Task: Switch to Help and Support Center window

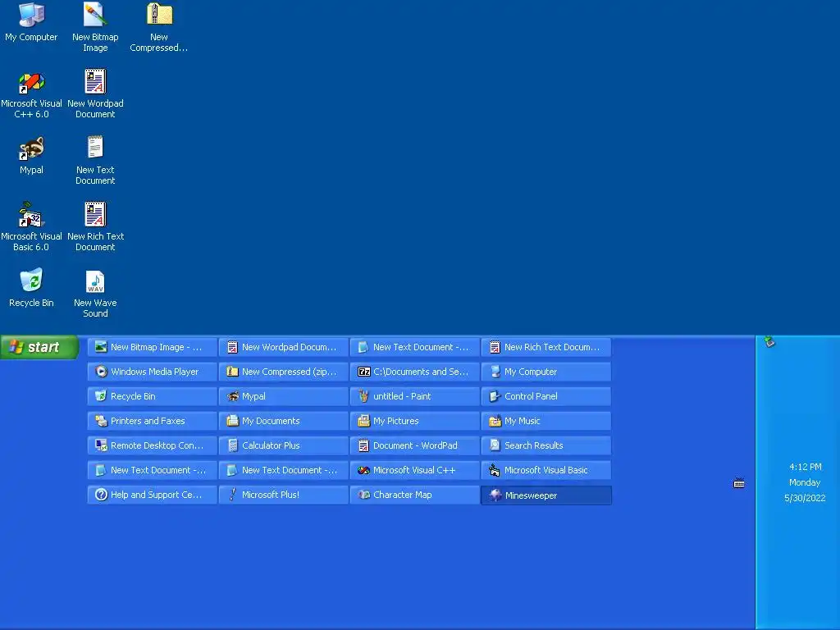Action: coord(153,495)
